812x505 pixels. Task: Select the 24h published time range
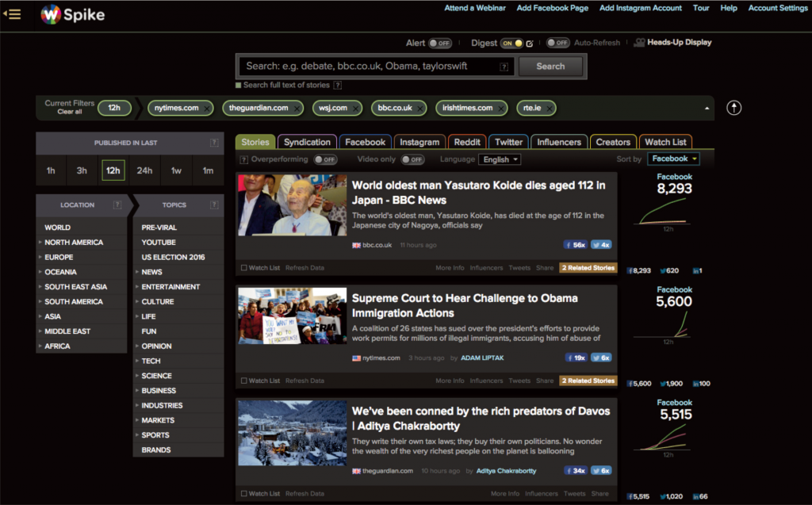pos(144,170)
